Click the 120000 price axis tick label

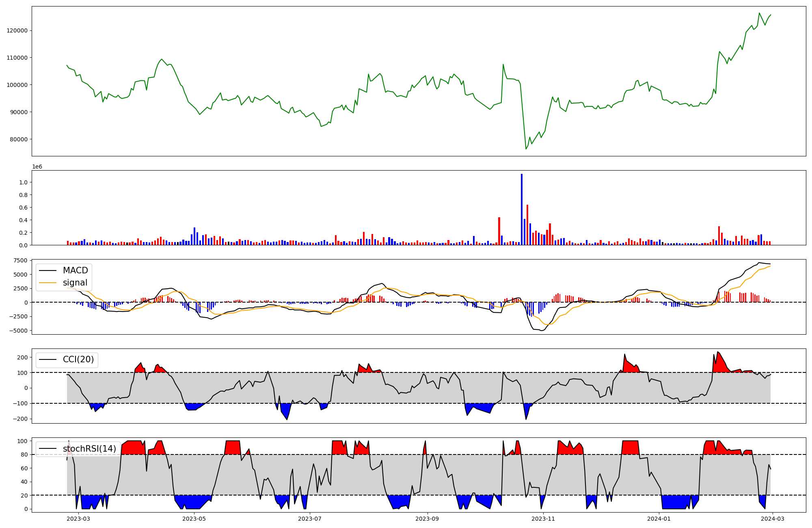pos(17,30)
